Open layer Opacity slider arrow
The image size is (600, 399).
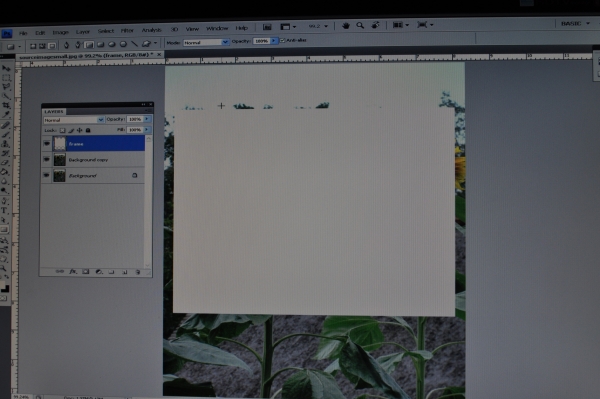pos(147,119)
